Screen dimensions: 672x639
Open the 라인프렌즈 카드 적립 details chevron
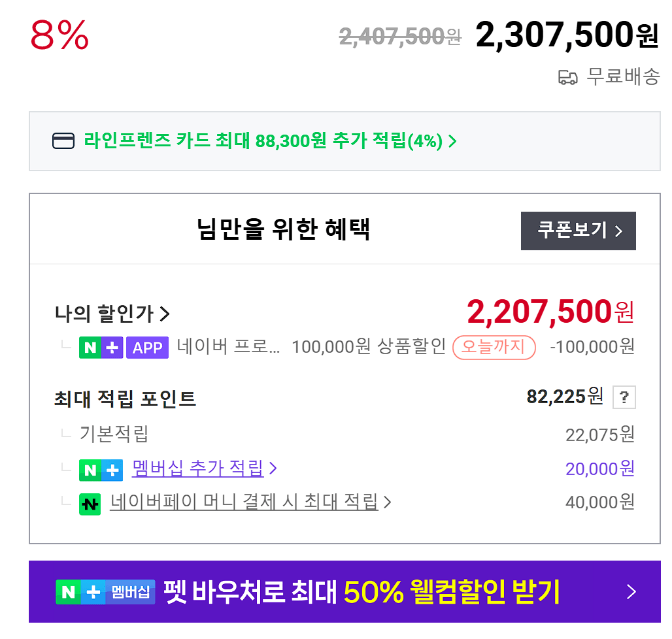[x=452, y=141]
